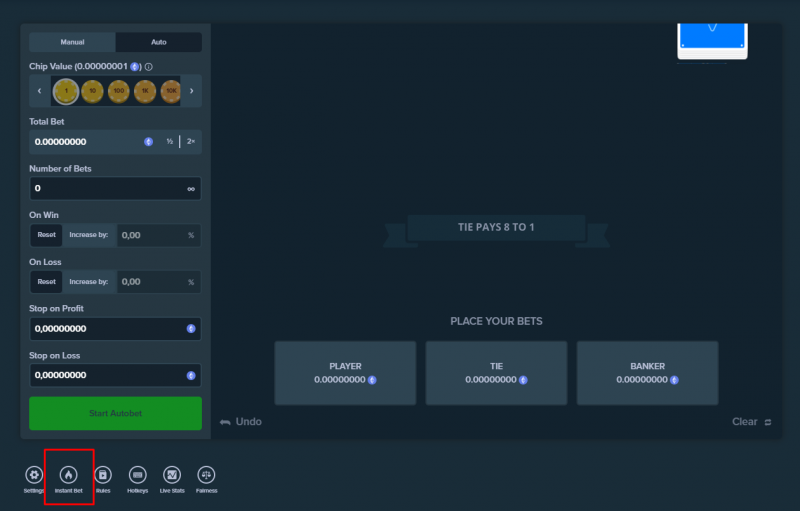The height and width of the screenshot is (511, 800).
Task: Click Ethereum icon beside Chip Value
Action: click(135, 67)
